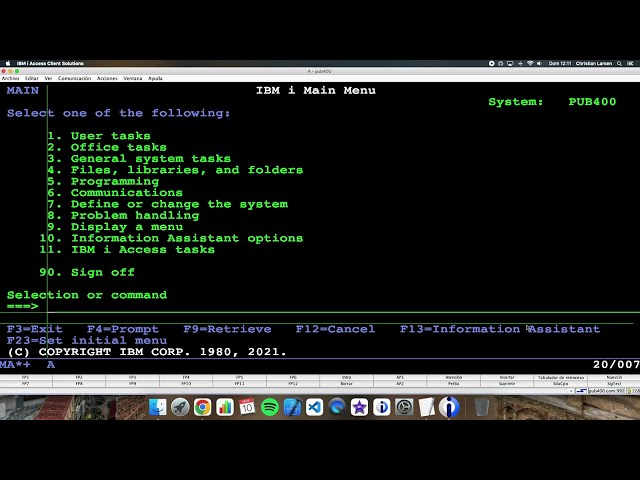The image size is (640, 480).
Task: Open IBM i Access Client Solutions app menu
Action: pos(50,63)
